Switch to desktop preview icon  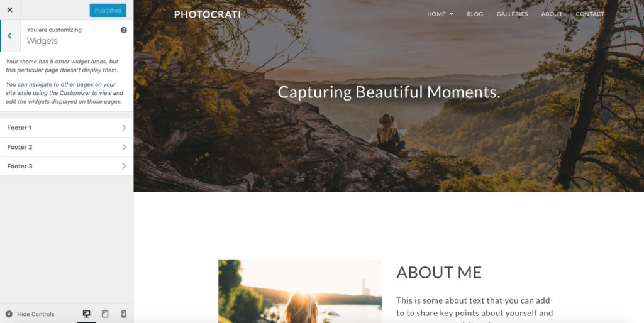click(86, 314)
